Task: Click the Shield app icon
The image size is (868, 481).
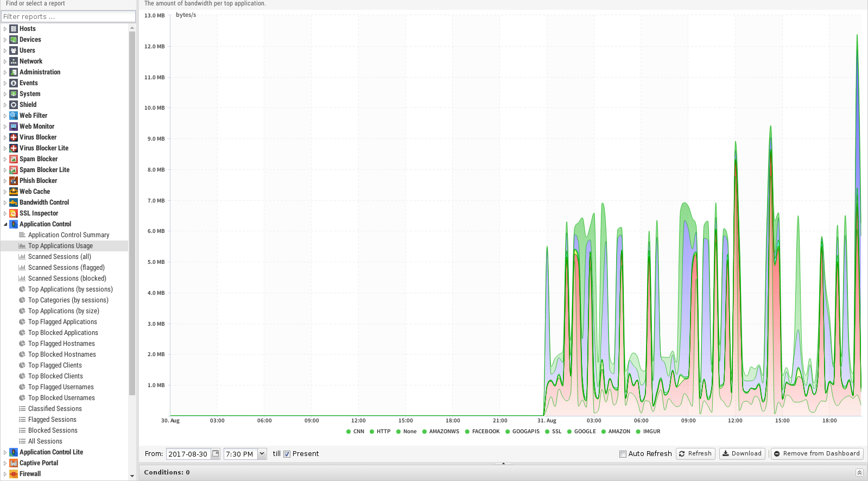Action: (14, 105)
